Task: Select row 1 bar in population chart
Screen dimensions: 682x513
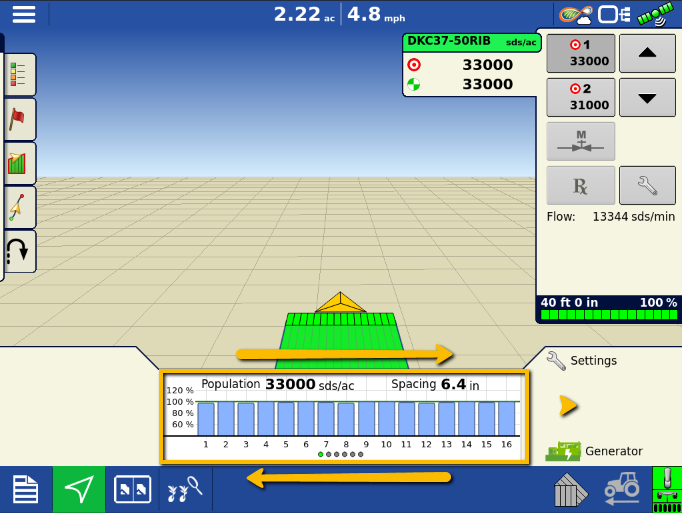Action: pos(206,419)
